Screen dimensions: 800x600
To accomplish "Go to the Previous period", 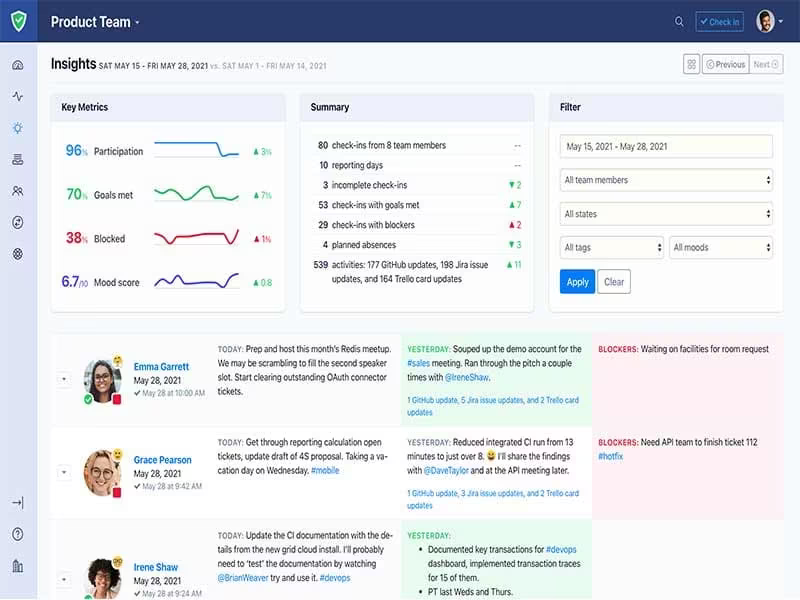I will 726,64.
